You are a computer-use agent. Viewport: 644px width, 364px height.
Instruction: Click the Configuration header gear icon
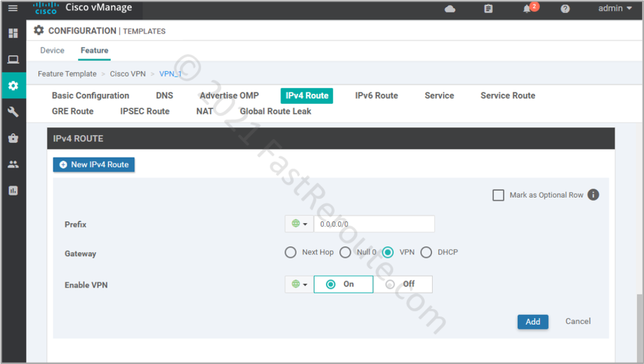(39, 30)
